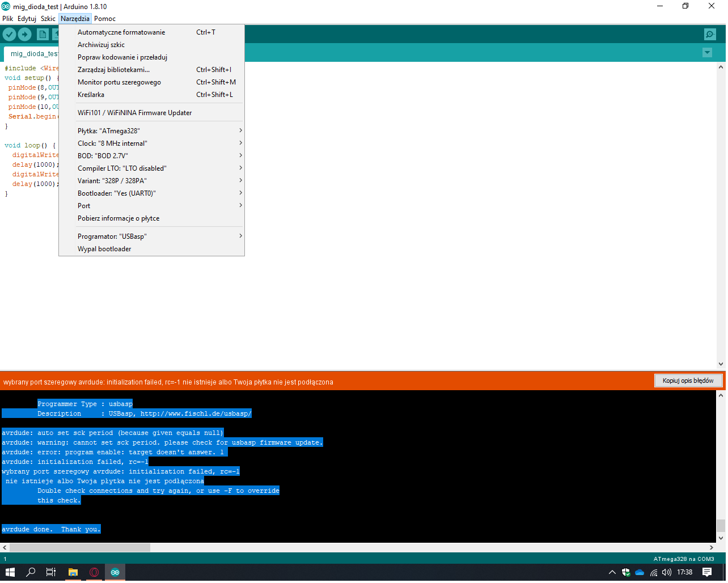The height and width of the screenshot is (583, 728).
Task: Open the OneDrive tray icon
Action: point(640,573)
